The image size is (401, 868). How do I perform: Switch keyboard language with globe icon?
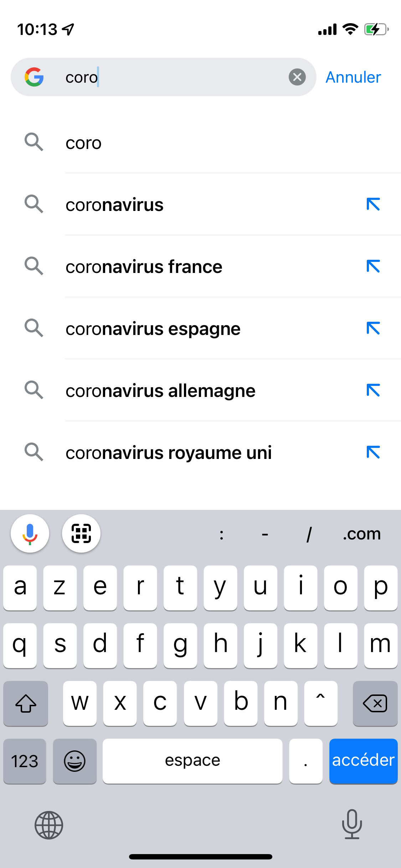(x=49, y=825)
